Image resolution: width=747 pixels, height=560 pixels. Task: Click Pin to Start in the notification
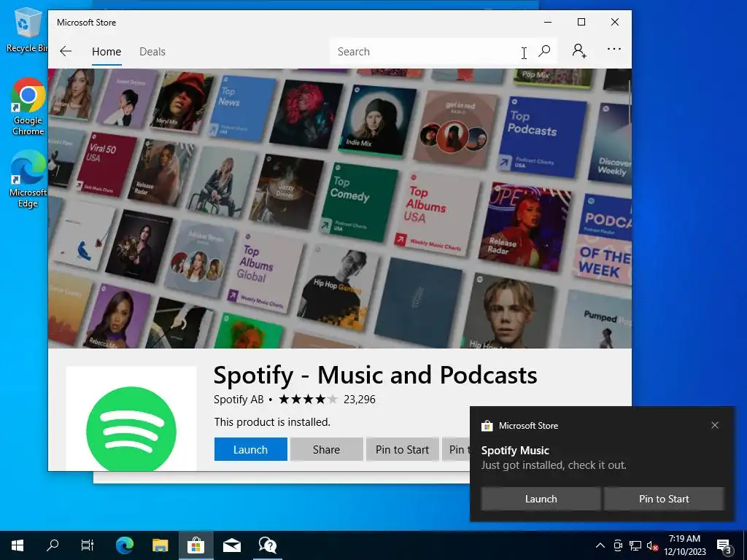(664, 499)
